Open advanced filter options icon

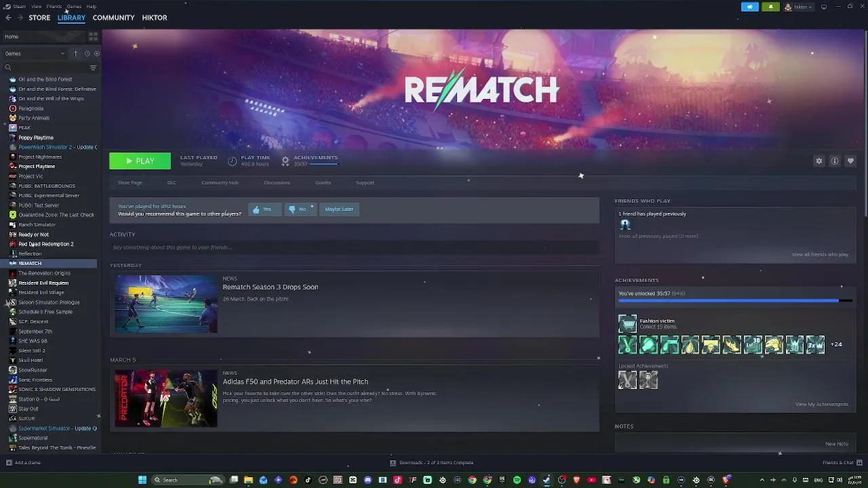(93, 68)
